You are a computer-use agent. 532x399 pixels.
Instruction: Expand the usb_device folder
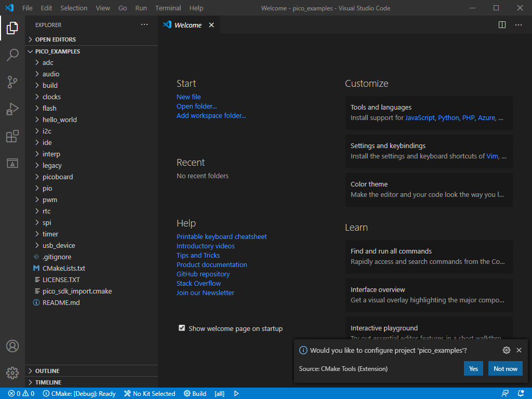coord(91,245)
